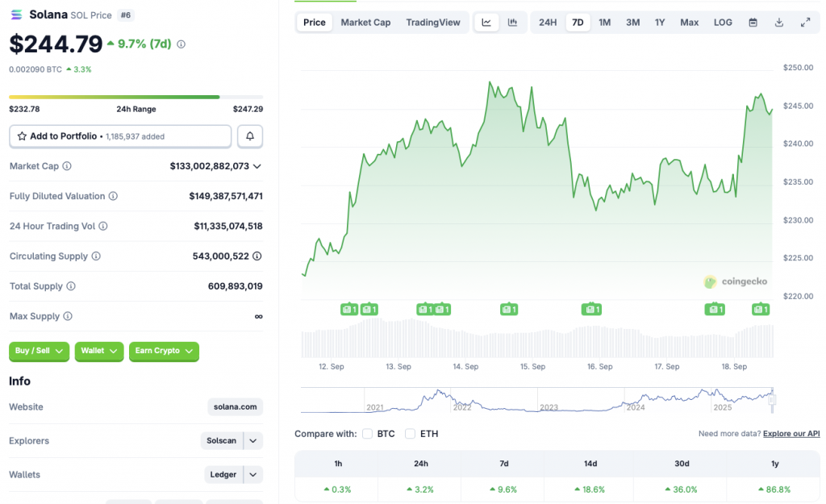The height and width of the screenshot is (504, 826).
Task: Click the 1h performance column header
Action: point(338,464)
